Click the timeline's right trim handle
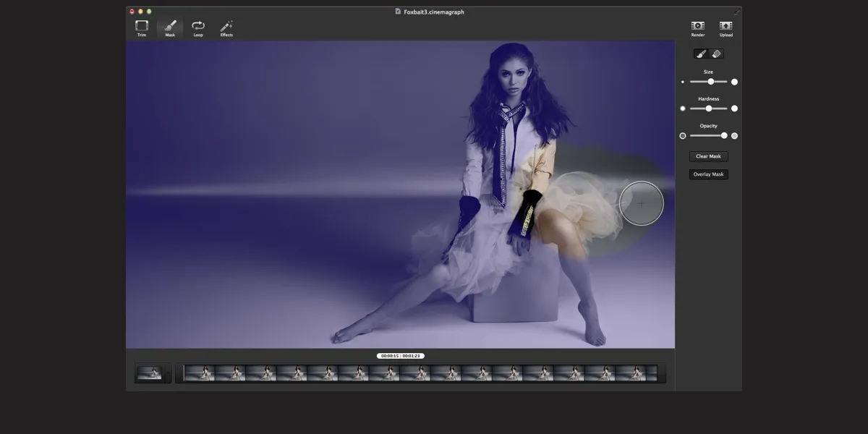Image resolution: width=868 pixels, height=434 pixels. click(661, 373)
